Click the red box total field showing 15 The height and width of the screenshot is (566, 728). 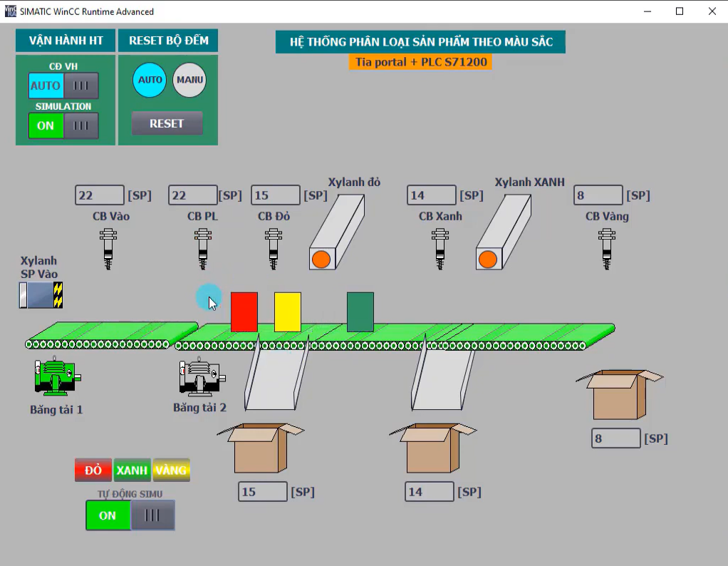point(263,492)
